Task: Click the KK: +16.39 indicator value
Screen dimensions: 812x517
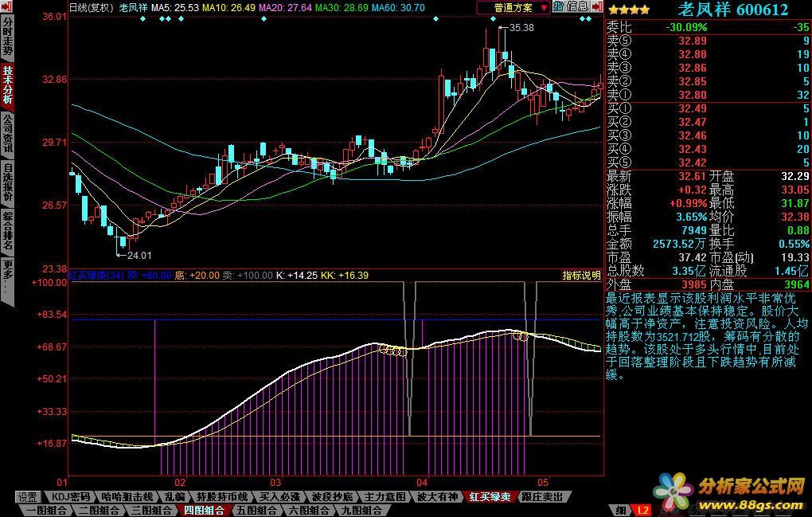Action: [x=345, y=275]
